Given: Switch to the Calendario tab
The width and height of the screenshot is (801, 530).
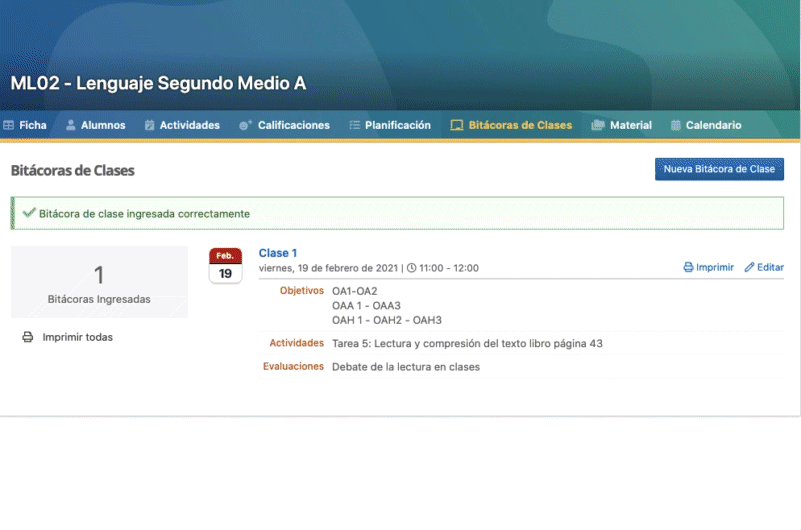Looking at the screenshot, I should (x=706, y=125).
